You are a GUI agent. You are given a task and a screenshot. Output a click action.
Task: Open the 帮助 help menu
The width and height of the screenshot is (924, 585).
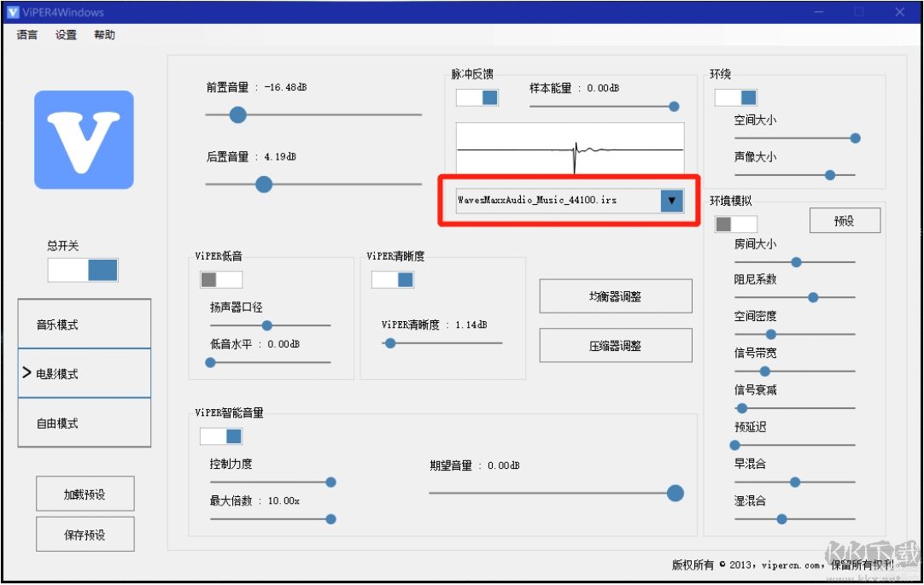103,35
